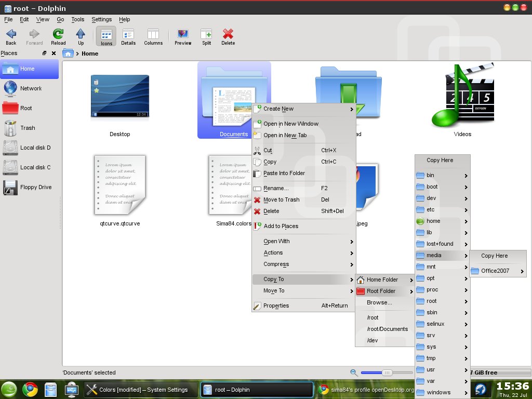
Task: Open the Tools menu
Action: click(78, 19)
